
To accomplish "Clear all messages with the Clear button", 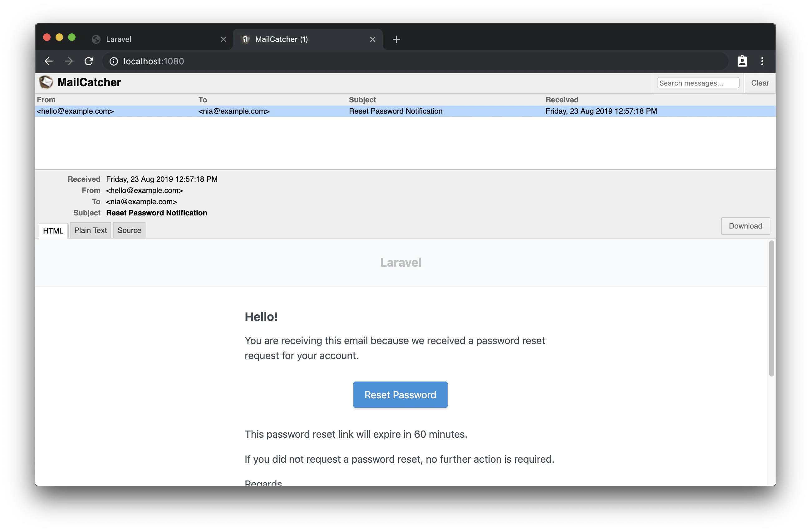I will (x=759, y=83).
